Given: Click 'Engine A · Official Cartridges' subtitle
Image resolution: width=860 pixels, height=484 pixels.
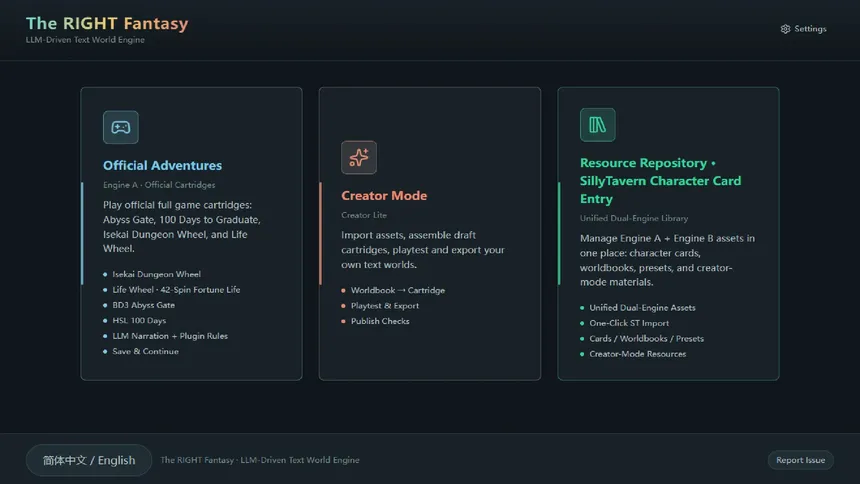Looking at the screenshot, I should [159, 185].
